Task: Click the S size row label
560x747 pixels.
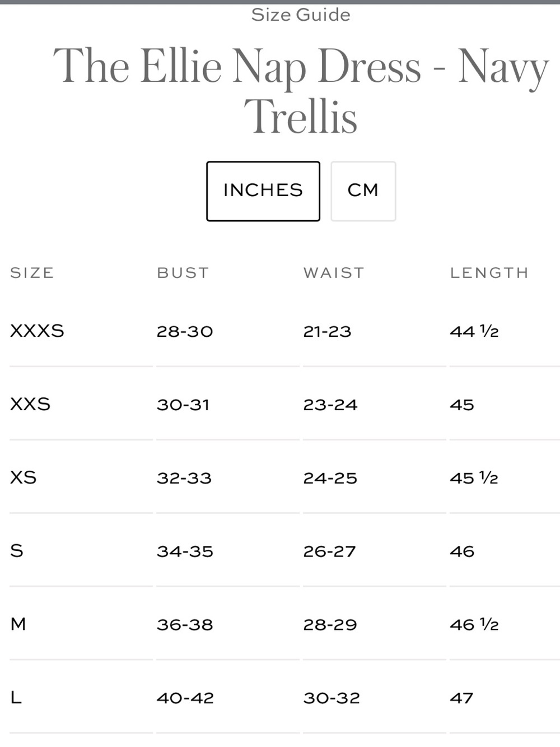Action: tap(17, 551)
